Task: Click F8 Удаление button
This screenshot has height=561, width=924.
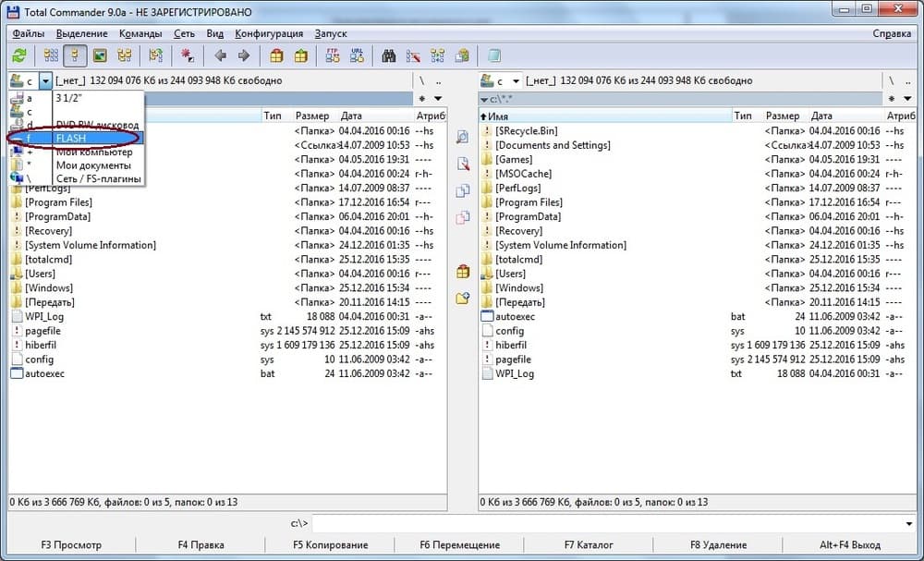Action: [x=718, y=545]
